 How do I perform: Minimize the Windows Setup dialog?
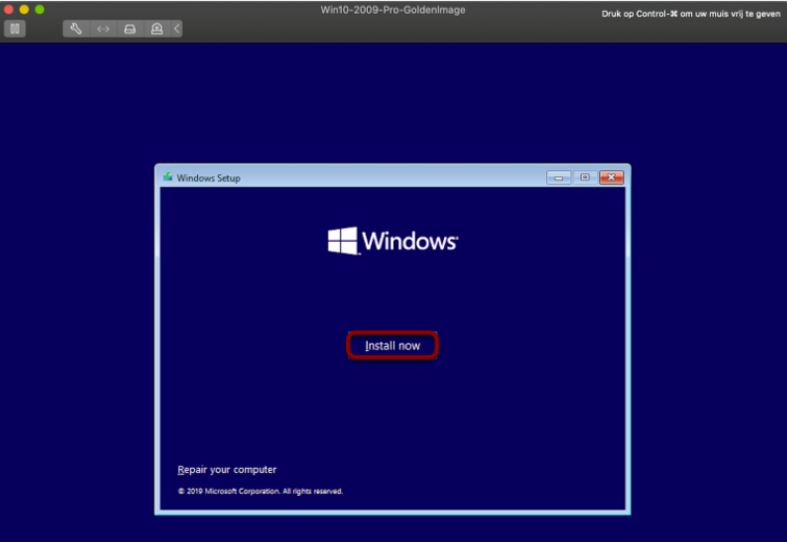[559, 178]
